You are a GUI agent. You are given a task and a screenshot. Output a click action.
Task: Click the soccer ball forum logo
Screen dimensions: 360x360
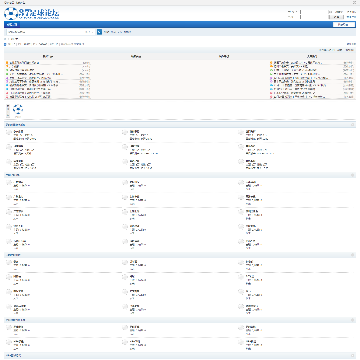32,13
